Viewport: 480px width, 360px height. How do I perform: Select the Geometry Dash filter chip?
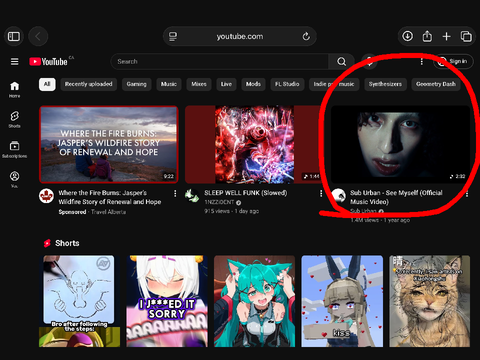pos(436,84)
